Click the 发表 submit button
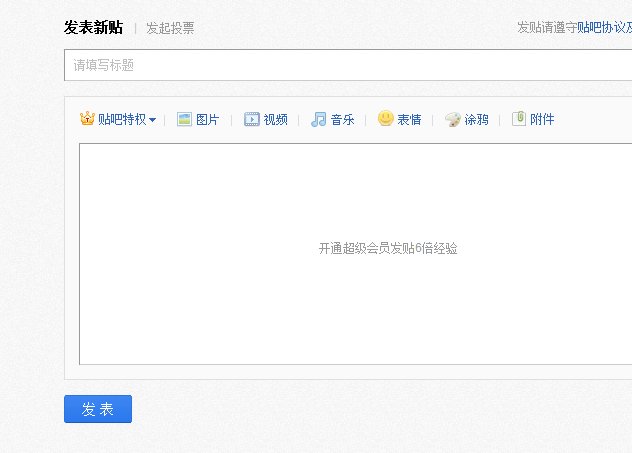 98,409
